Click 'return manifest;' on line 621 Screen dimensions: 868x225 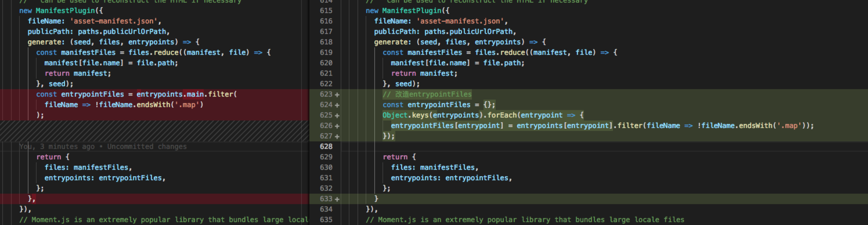424,73
